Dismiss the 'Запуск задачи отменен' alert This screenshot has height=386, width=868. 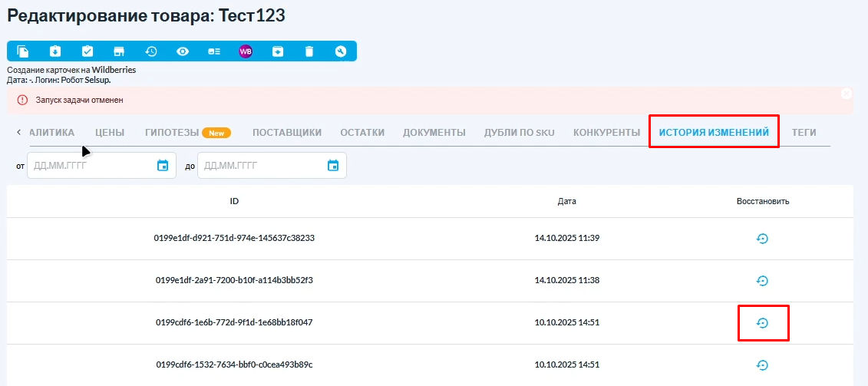[x=847, y=94]
